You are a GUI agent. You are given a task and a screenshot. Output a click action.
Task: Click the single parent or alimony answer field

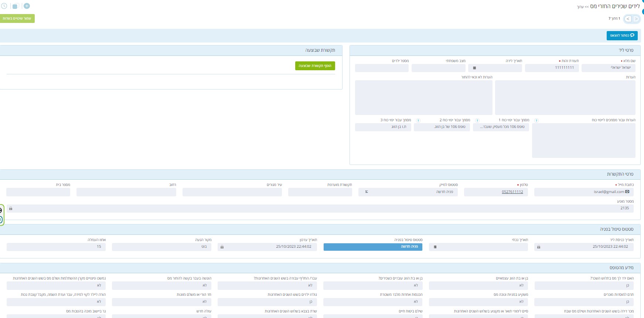(162, 302)
